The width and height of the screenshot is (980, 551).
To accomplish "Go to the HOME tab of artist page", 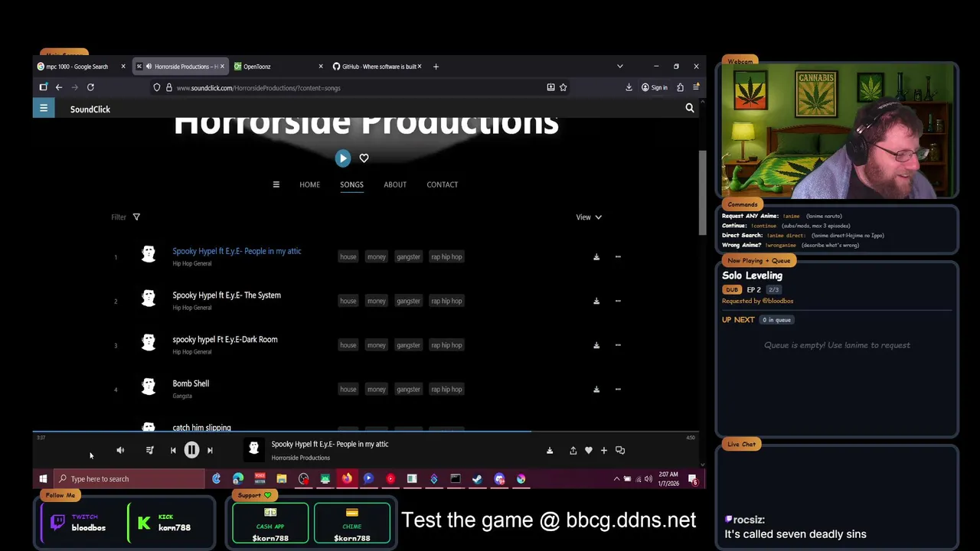I will [309, 184].
